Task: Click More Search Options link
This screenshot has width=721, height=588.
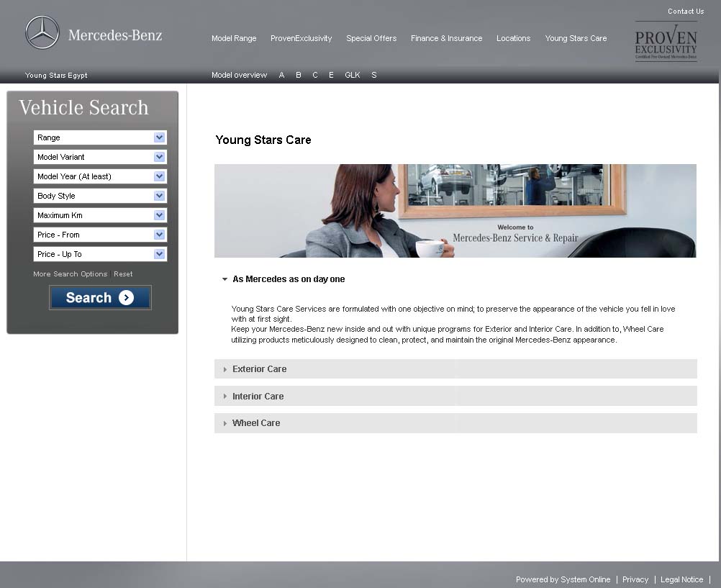Action: (70, 274)
